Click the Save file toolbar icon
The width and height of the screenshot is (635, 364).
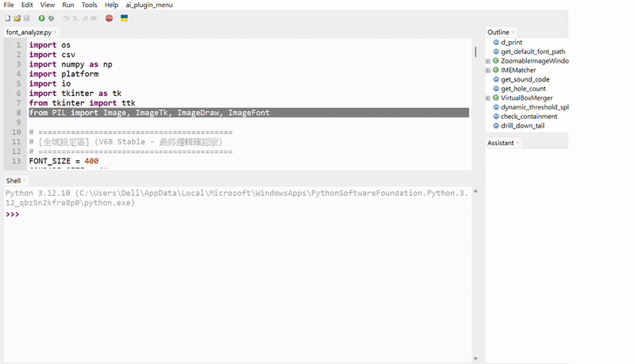(27, 18)
